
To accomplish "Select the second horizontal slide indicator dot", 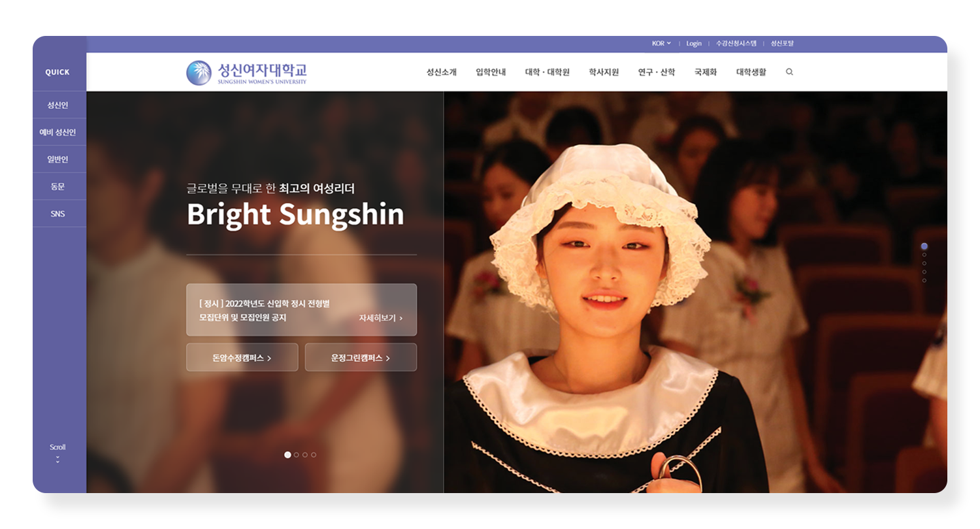I will 297,455.
